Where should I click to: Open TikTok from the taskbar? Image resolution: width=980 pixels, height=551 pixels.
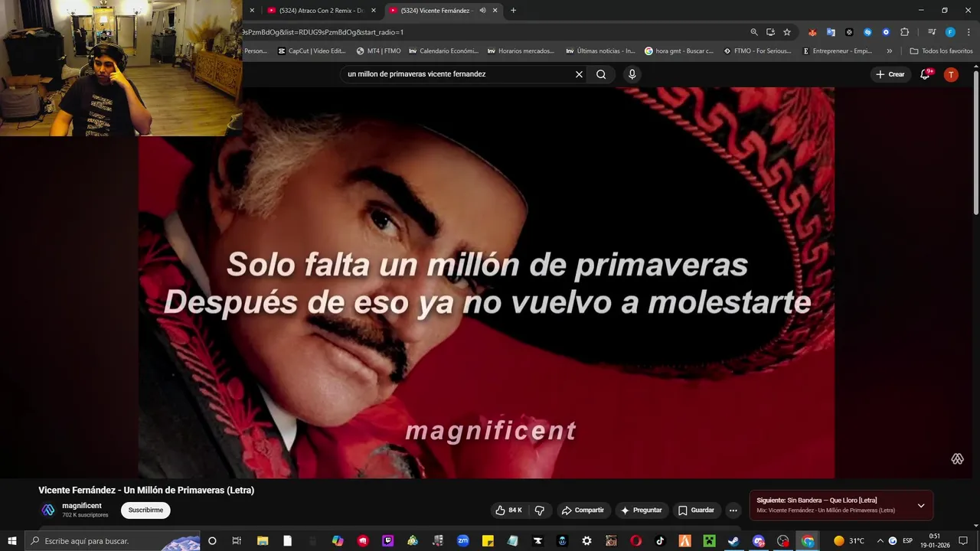(x=660, y=541)
